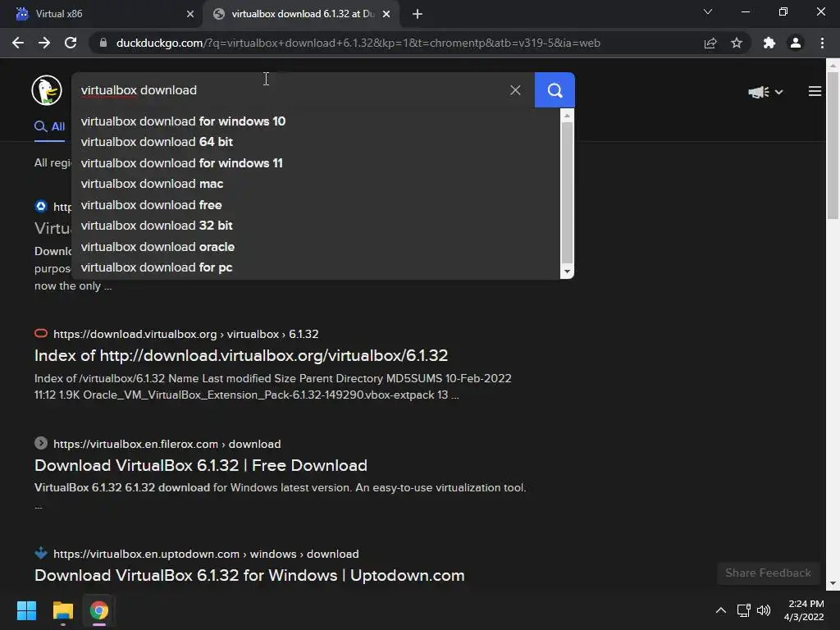The image size is (840, 630).
Task: Click the virtualbox.en.uptodown.com URL breadcrumb
Action: pyautogui.click(x=206, y=554)
